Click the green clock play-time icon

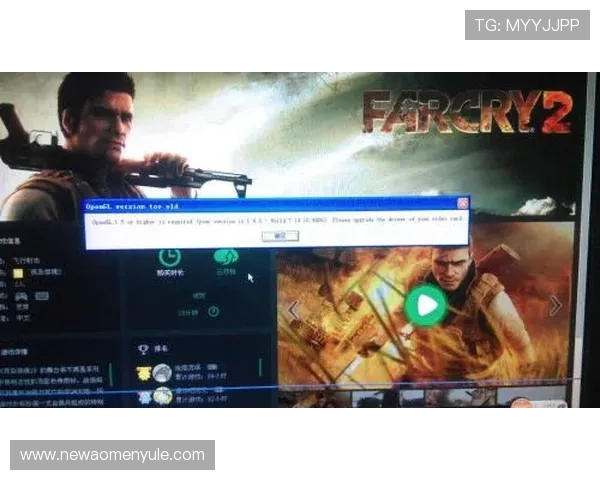pyautogui.click(x=169, y=257)
